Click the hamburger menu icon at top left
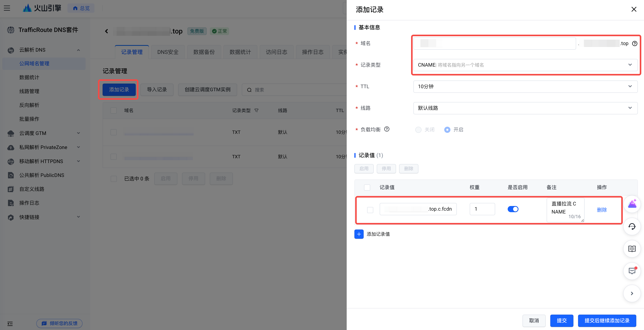Image resolution: width=644 pixels, height=330 pixels. (7, 8)
